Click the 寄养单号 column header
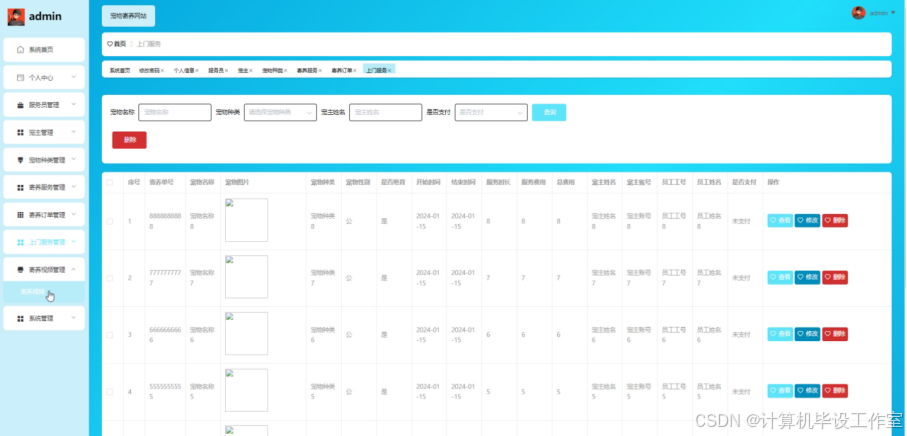The height and width of the screenshot is (436, 907). coord(161,182)
